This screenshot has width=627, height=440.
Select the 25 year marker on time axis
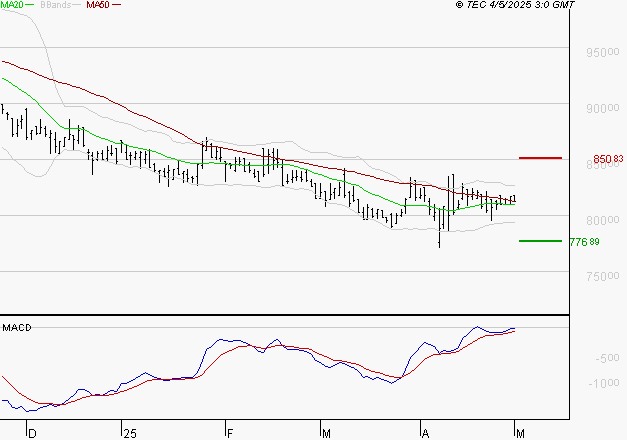coord(128,434)
